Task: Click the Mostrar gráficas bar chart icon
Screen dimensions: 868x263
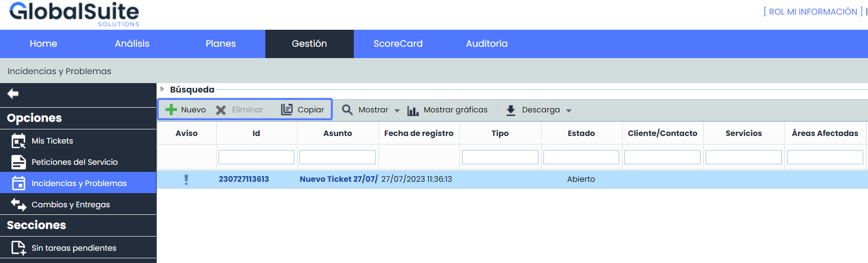Action: tap(413, 110)
